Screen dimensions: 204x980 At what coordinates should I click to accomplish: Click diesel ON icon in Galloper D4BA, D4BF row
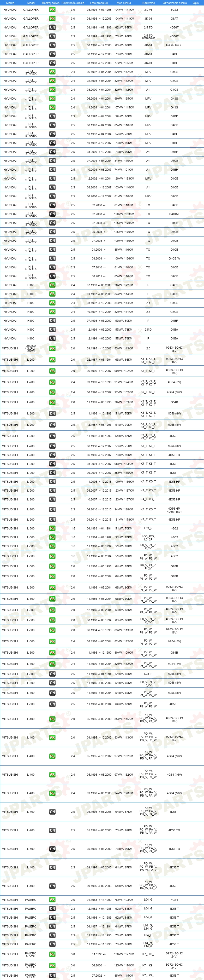coord(52,45)
